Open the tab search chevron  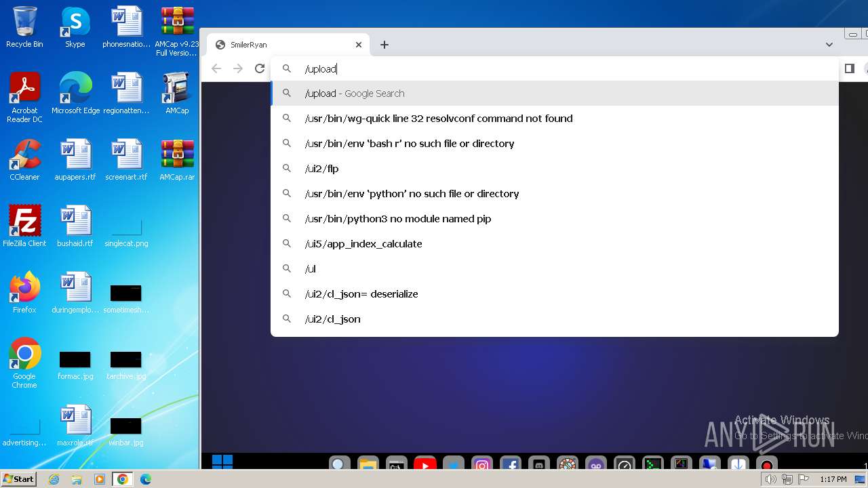pyautogui.click(x=829, y=45)
